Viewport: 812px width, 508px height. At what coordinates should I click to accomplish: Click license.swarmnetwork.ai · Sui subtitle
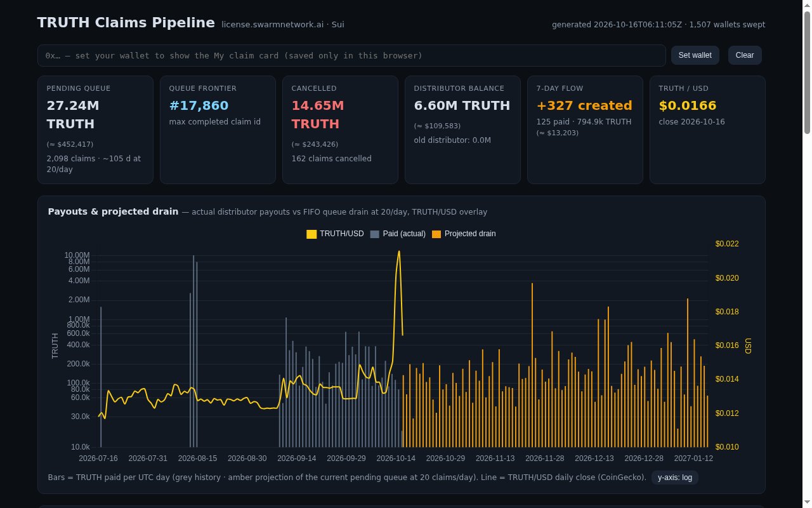point(283,25)
